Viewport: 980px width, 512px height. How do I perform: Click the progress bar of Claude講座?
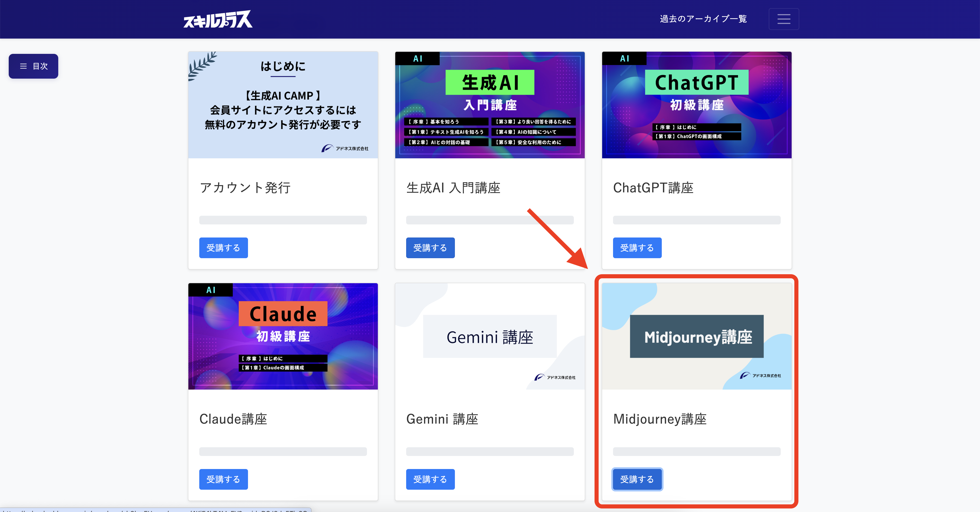click(283, 452)
